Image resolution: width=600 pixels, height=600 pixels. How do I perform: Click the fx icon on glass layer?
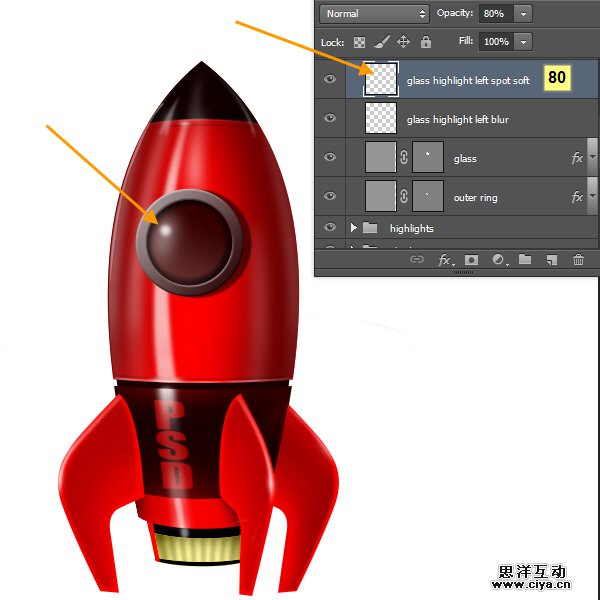pos(577,158)
